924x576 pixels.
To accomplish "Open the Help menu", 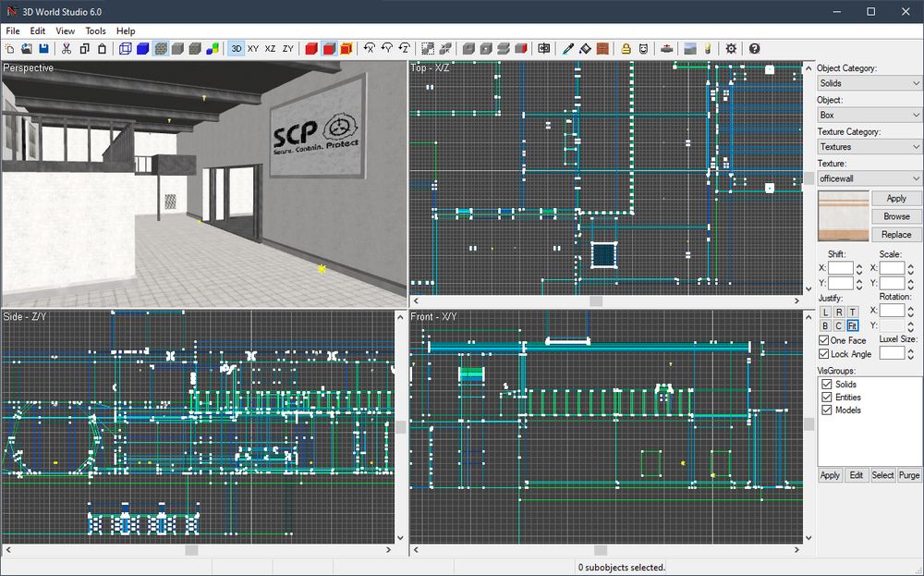I will tap(126, 31).
